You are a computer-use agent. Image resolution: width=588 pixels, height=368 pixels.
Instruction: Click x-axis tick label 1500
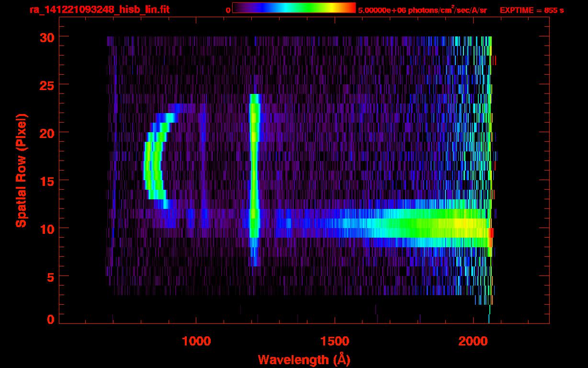tap(335, 341)
